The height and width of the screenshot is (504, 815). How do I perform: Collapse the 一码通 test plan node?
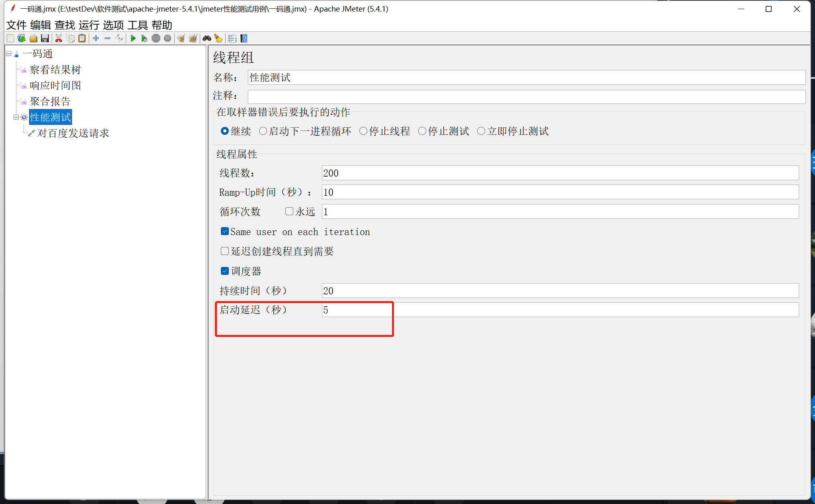[9, 53]
